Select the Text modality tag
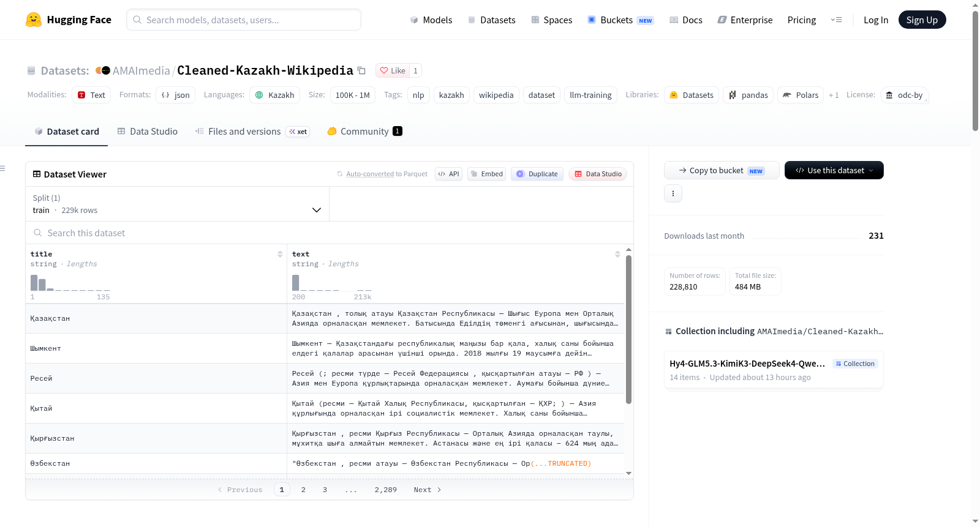Screen dimensions: 980x527 91,95
